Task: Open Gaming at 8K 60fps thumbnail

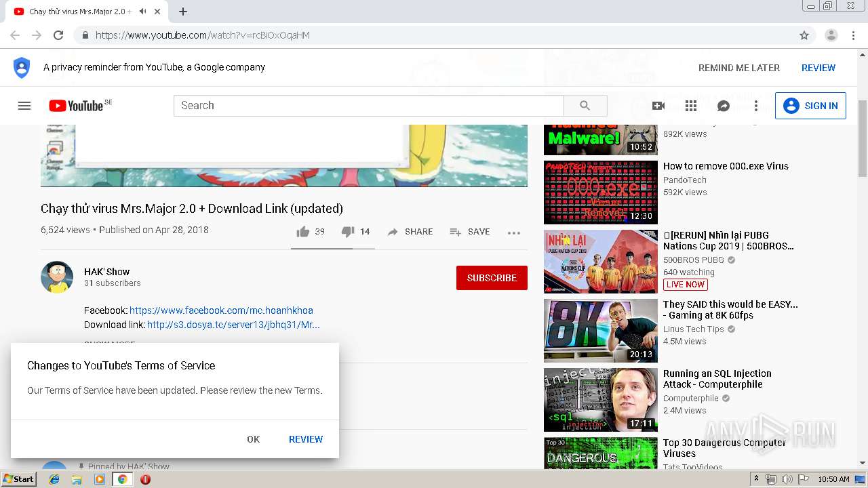Action: click(601, 331)
